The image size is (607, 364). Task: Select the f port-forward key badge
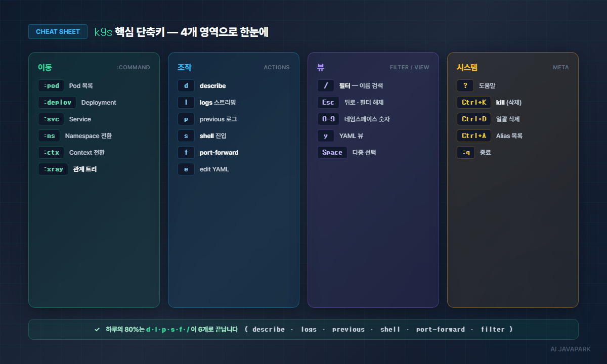[186, 153]
